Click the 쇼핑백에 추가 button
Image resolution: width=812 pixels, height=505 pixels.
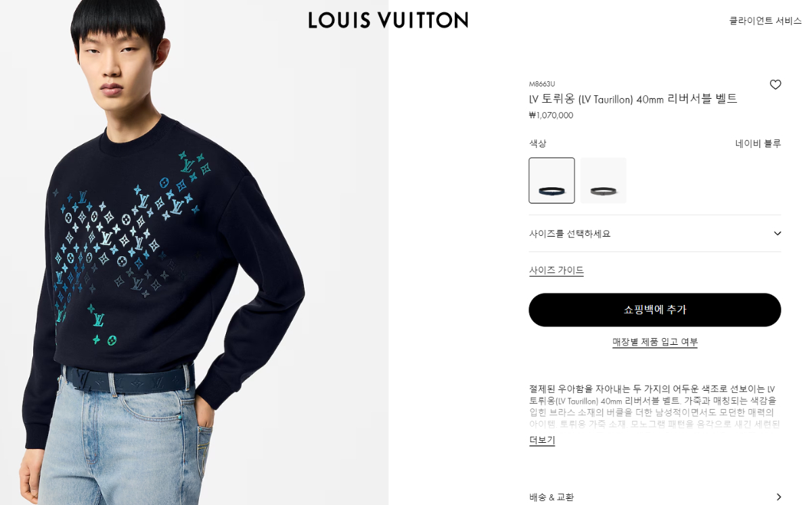(x=655, y=310)
